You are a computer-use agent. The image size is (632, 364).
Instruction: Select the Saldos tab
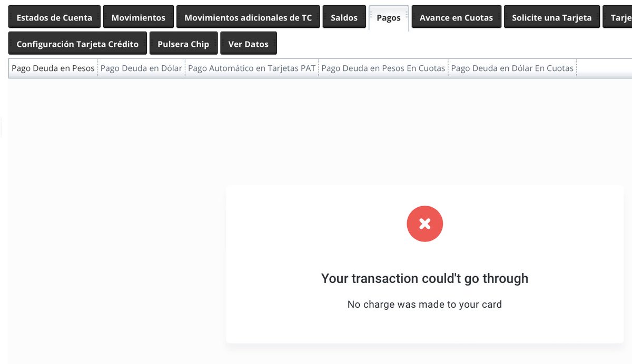pos(344,17)
